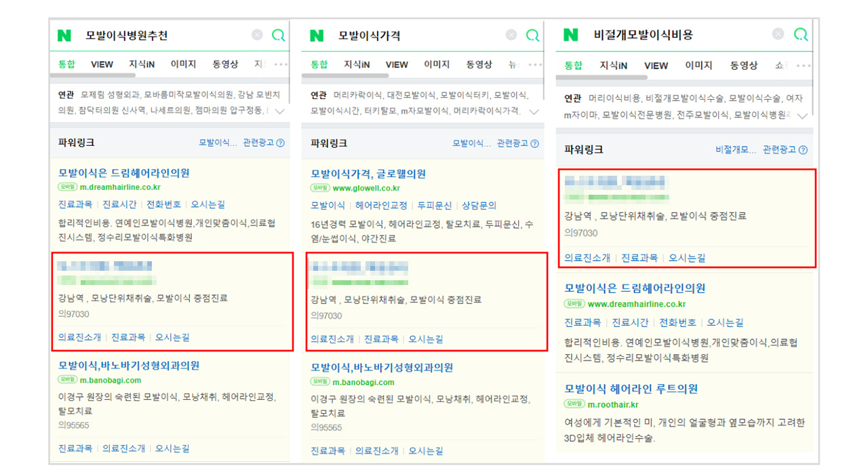The width and height of the screenshot is (868, 475).
Task: Open 상담문의 link under 글로웰의원 ad
Action: point(479,205)
